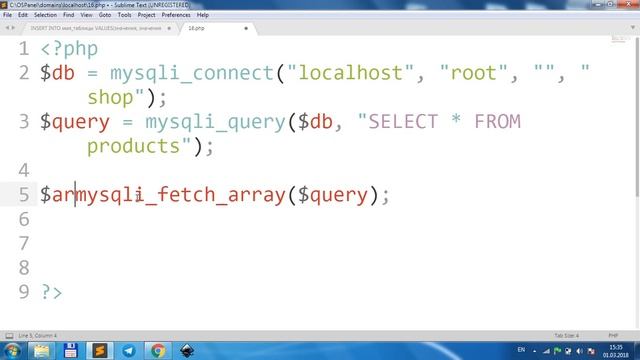
Task: Go to next tab with right arrow
Action: 13,28
